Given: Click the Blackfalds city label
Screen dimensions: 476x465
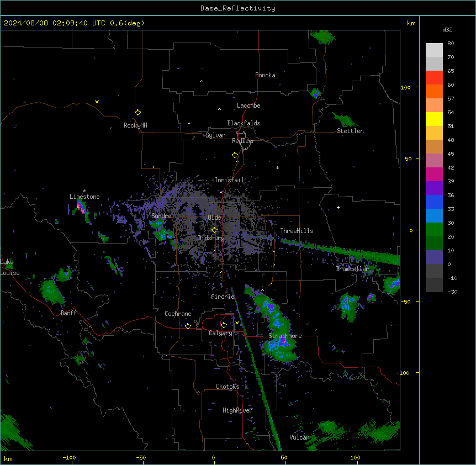Looking at the screenshot, I should (244, 123).
